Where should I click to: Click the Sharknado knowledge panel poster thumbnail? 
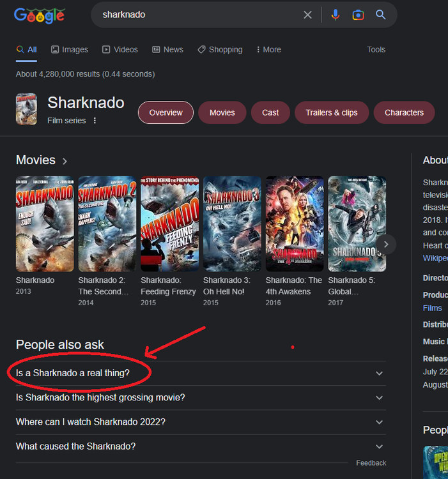[x=26, y=109]
